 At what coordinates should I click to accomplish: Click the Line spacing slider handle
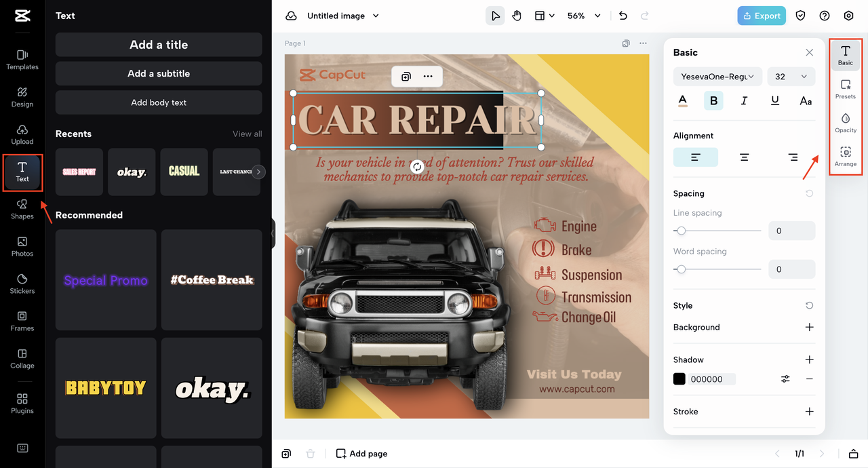682,231
